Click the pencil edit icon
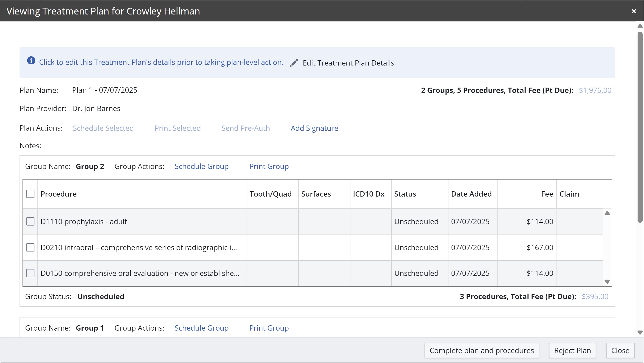Image resolution: width=644 pixels, height=363 pixels. tap(294, 63)
